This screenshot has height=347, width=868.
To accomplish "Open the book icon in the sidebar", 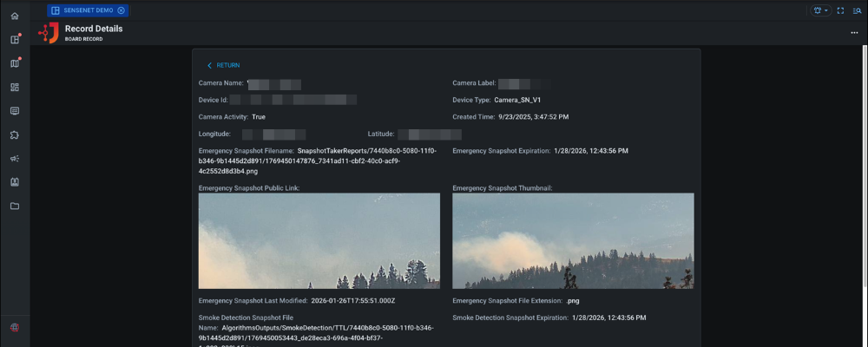I will click(x=14, y=183).
